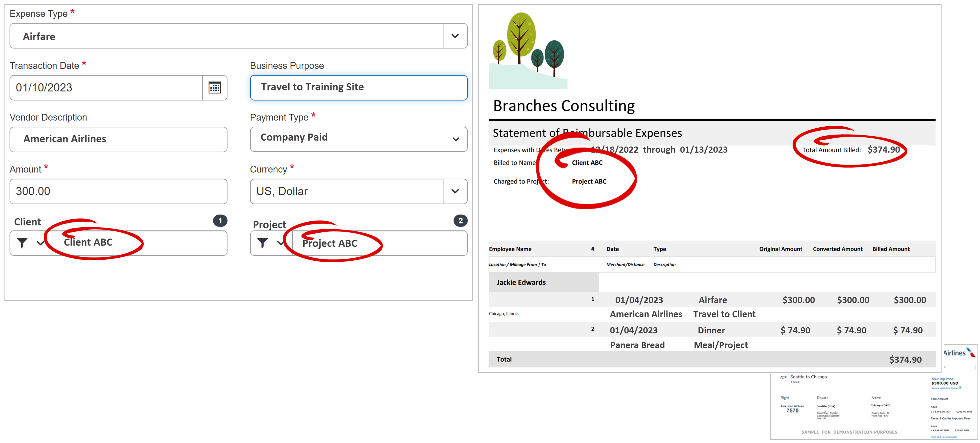Click the Total Amount Billed $374.90 value
980x443 pixels.
click(x=884, y=150)
